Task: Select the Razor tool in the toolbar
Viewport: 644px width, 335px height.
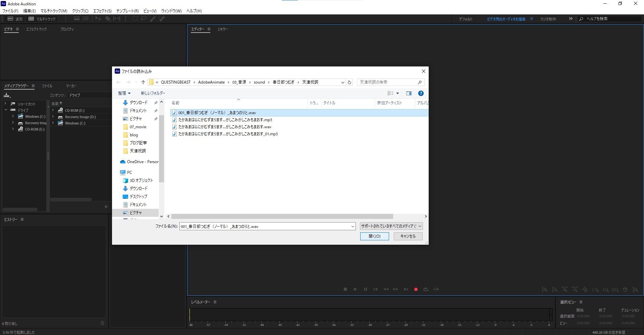Action: click(x=108, y=19)
